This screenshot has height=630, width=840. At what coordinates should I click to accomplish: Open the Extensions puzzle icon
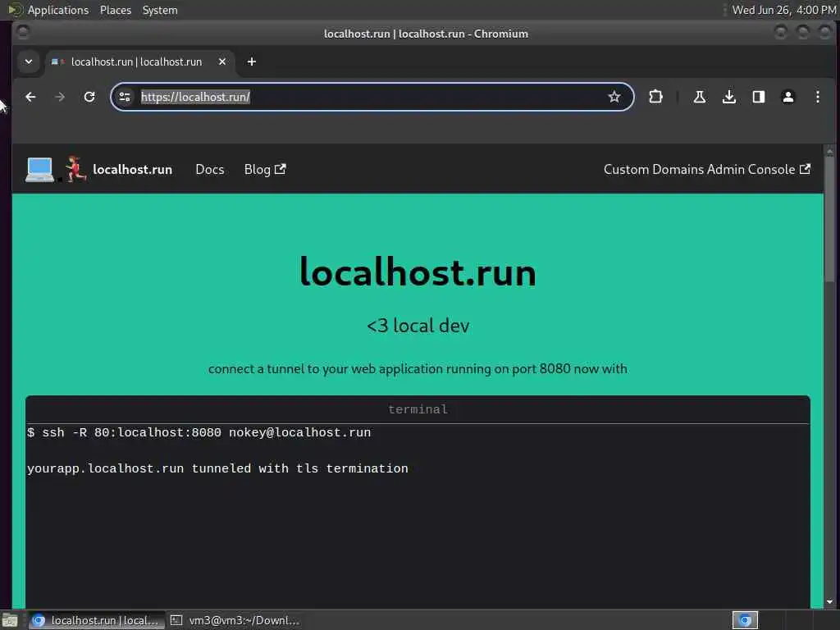point(655,97)
